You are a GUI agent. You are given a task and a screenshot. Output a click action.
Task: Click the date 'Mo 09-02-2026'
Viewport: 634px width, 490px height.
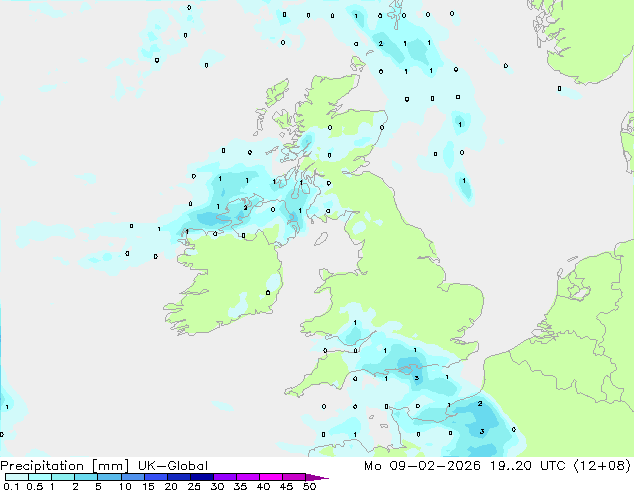[422, 466]
